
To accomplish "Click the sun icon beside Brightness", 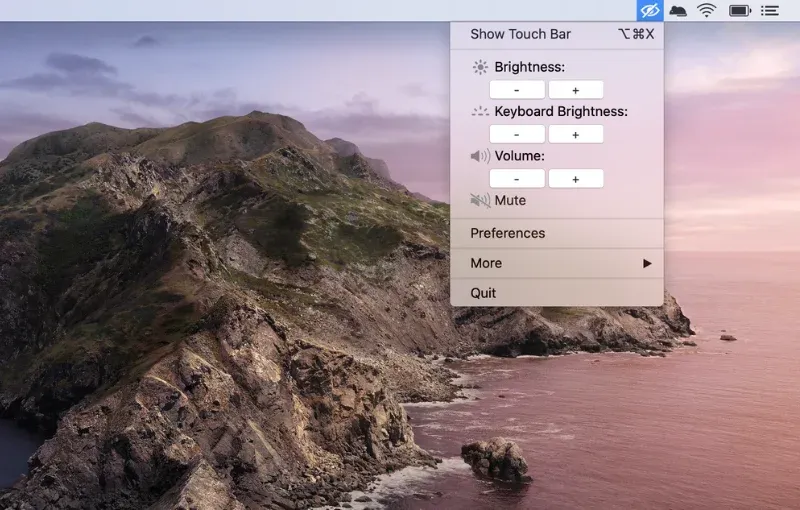I will [480, 67].
